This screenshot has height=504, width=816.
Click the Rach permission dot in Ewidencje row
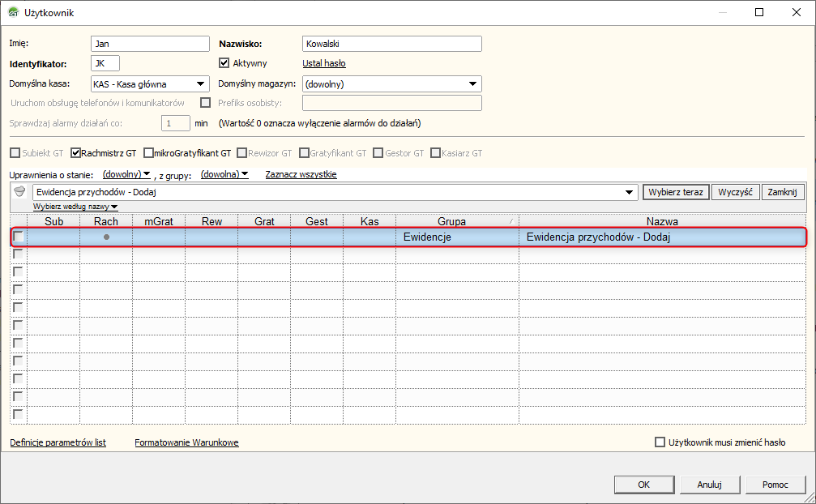click(106, 237)
